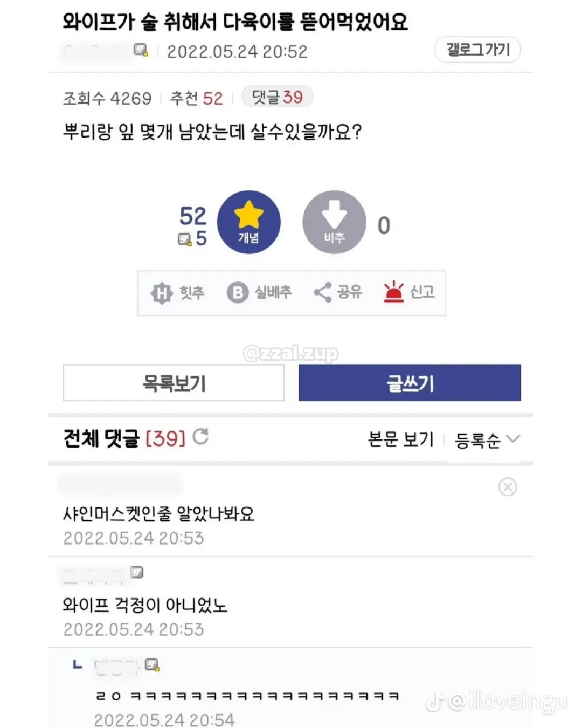Click reply commenter's badge icon
Screen dimensions: 582x728
coord(153,665)
